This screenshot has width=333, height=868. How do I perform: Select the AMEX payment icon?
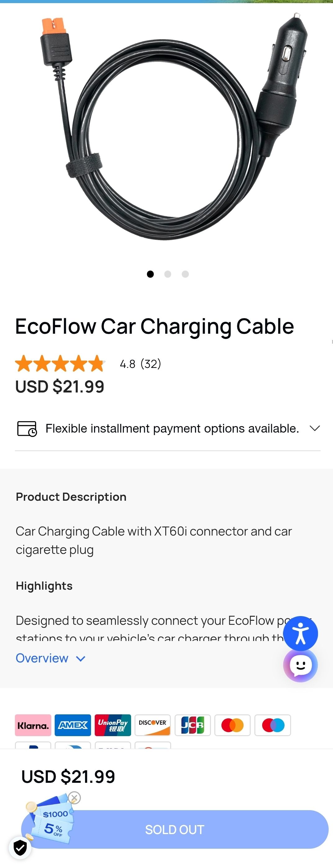point(73,725)
